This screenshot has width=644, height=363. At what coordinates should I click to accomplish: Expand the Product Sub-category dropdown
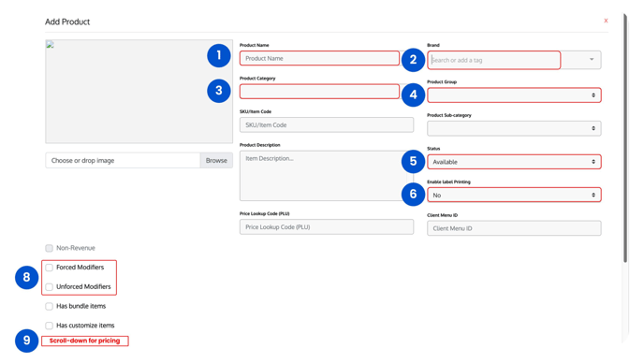[514, 128]
